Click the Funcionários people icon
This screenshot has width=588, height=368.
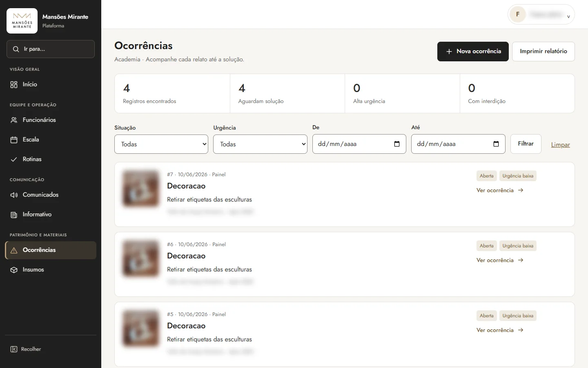click(14, 120)
